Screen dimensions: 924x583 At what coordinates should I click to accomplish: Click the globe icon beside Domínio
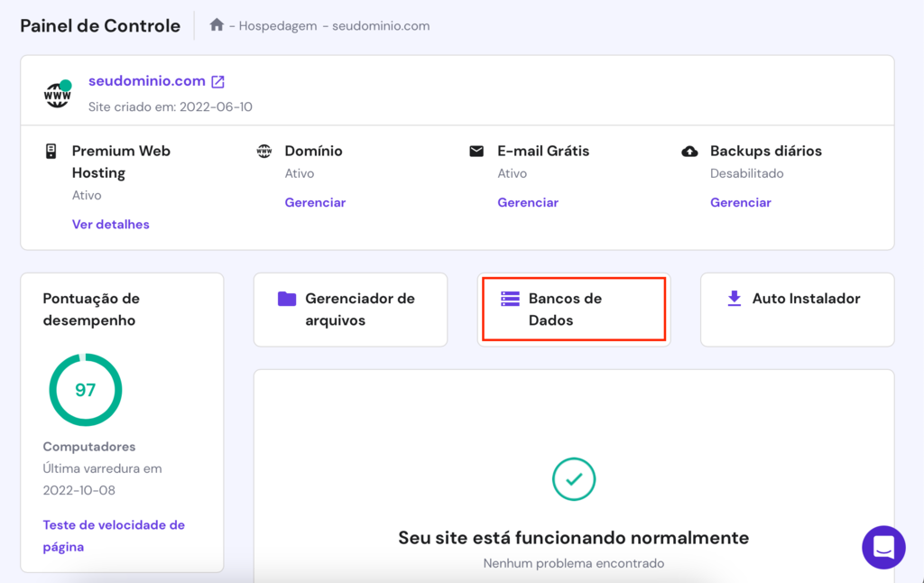click(263, 151)
